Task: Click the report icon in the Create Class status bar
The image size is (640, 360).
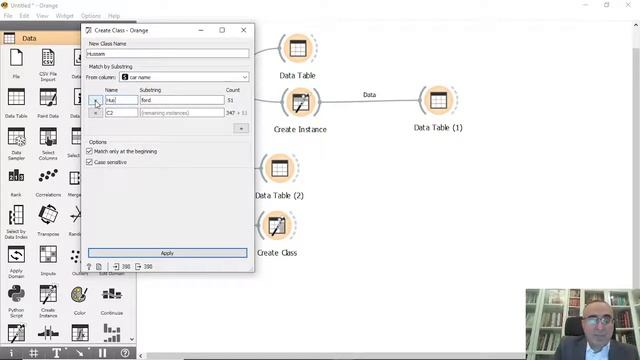Action: point(99,267)
